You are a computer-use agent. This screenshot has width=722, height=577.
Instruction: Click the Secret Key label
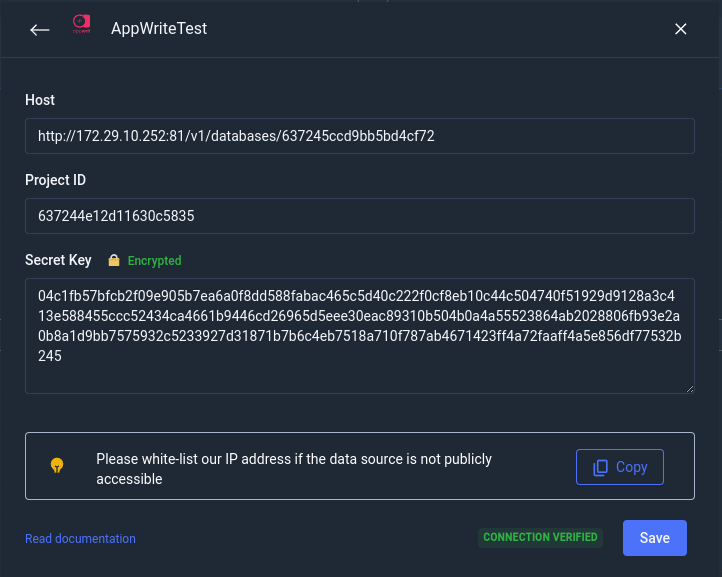58,260
